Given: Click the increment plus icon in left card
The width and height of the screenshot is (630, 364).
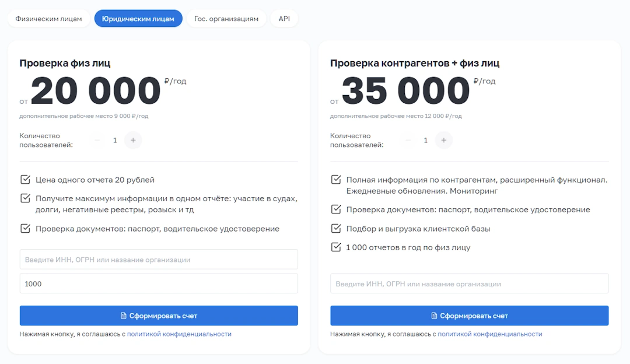Looking at the screenshot, I should tap(133, 140).
